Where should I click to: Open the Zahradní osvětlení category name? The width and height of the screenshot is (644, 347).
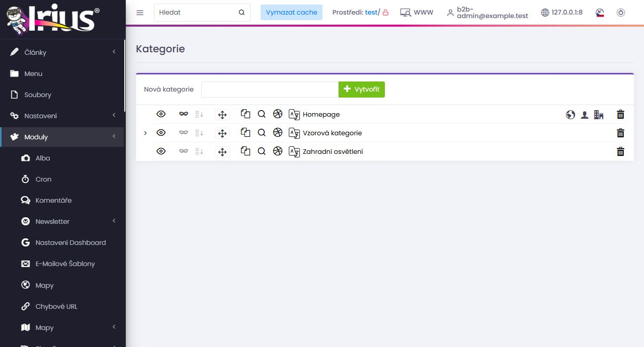(333, 151)
